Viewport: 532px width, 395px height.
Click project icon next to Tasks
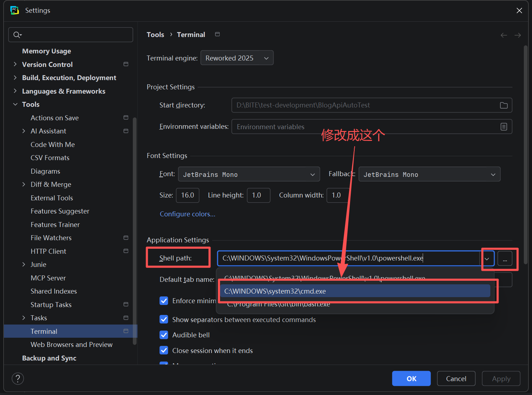click(x=126, y=318)
